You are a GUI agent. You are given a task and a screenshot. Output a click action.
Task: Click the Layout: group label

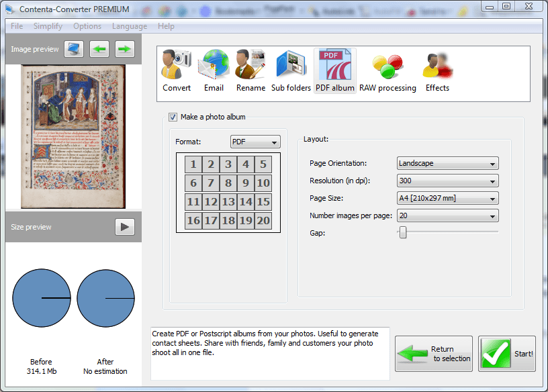pyautogui.click(x=316, y=139)
